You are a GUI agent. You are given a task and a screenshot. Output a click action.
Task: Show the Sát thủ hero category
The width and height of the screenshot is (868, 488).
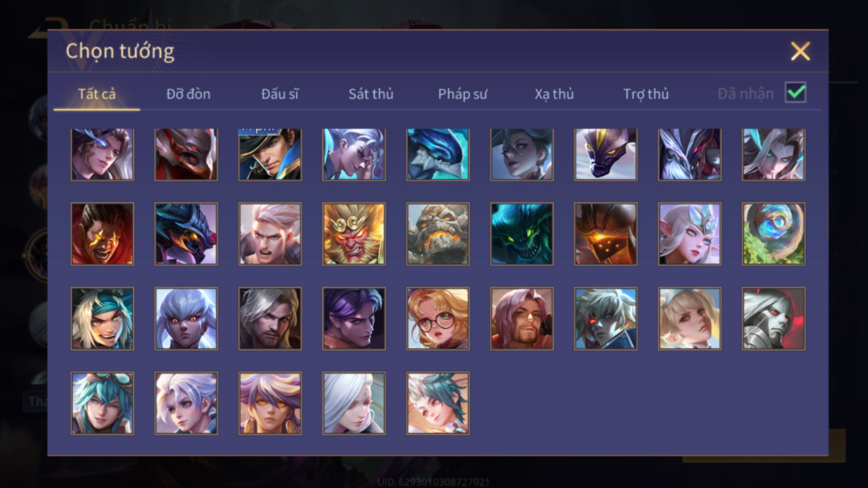[371, 94]
